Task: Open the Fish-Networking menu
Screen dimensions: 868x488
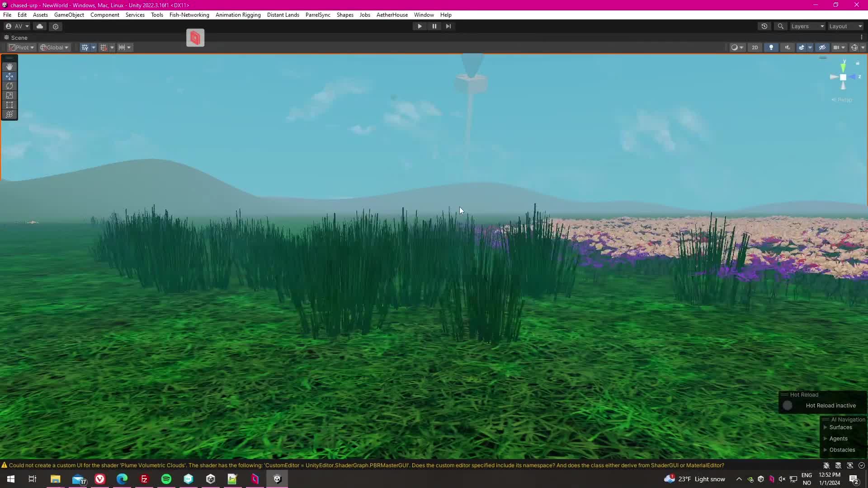Action: click(189, 15)
